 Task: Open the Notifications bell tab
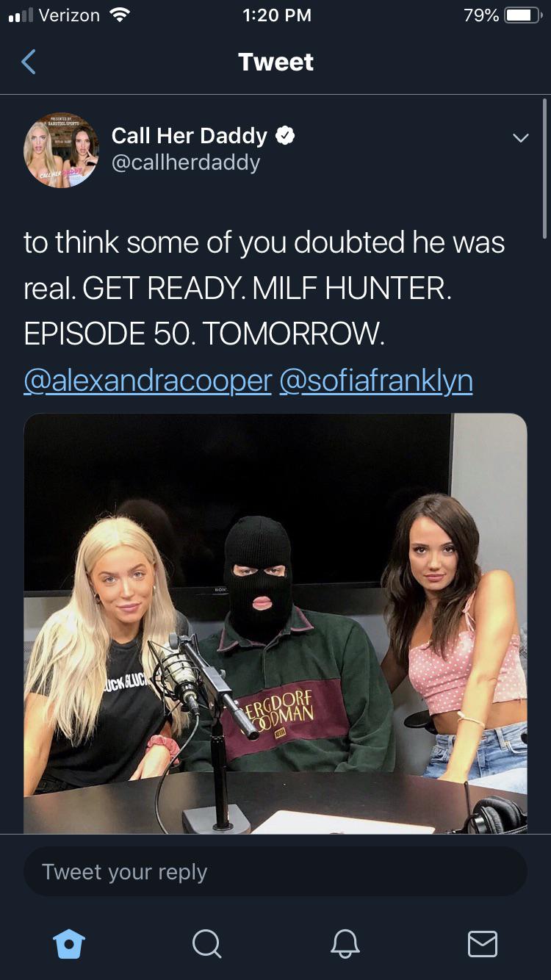coord(345,943)
